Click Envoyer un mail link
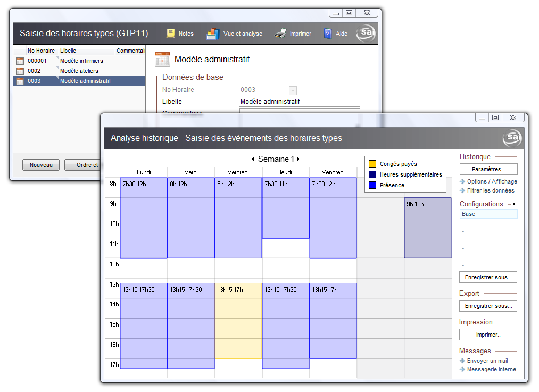 tap(487, 361)
